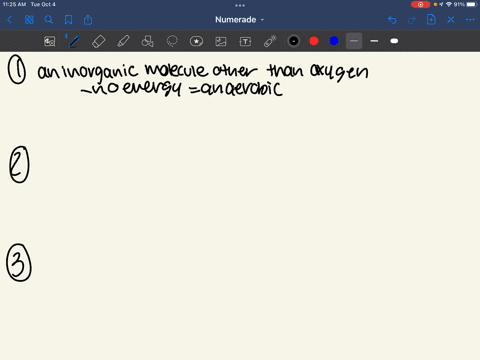Tap the circled number 2
This screenshot has height=360, width=480.
(x=19, y=165)
